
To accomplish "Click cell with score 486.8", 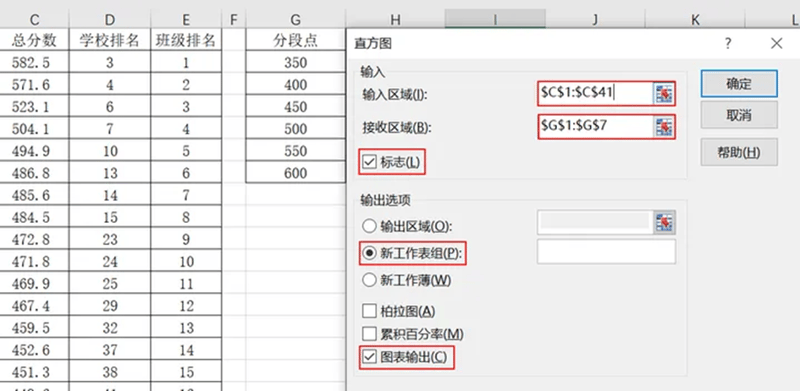I will [x=34, y=173].
